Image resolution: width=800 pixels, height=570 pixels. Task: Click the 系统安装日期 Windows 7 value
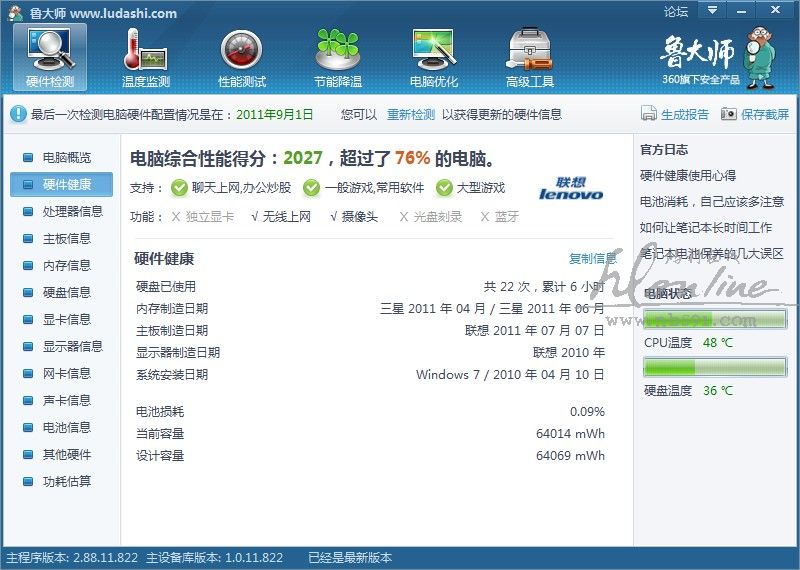point(510,375)
